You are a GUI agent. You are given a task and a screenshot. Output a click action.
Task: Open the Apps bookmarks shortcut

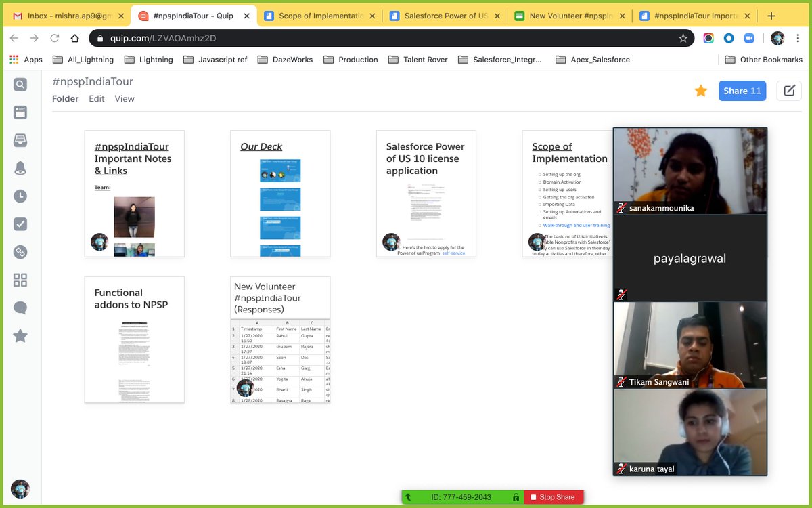coord(26,60)
